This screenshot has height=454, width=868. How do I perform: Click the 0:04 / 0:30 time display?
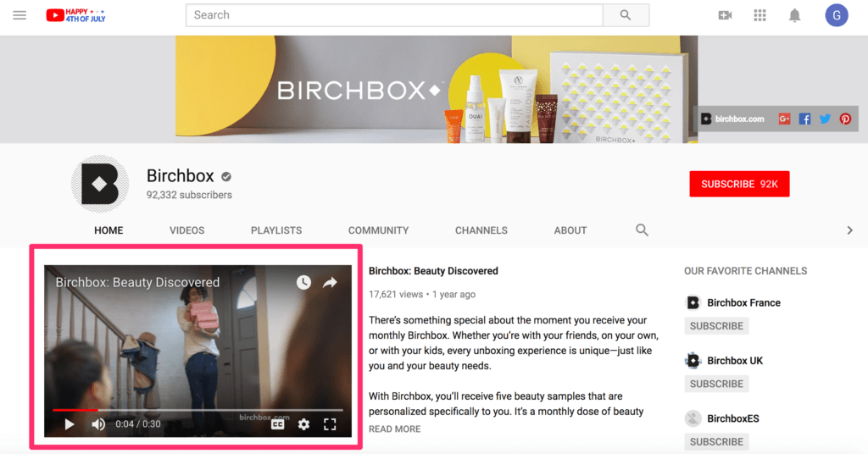pos(138,424)
